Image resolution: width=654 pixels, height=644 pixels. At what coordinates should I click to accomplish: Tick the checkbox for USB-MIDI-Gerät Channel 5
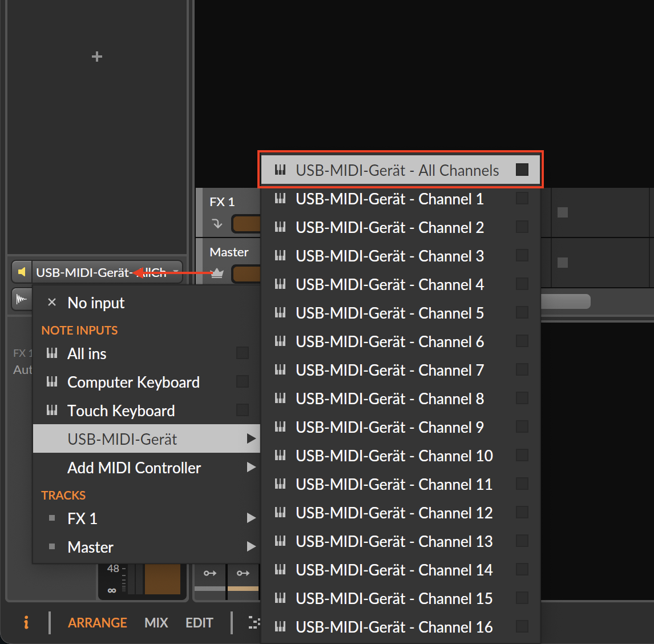522,313
